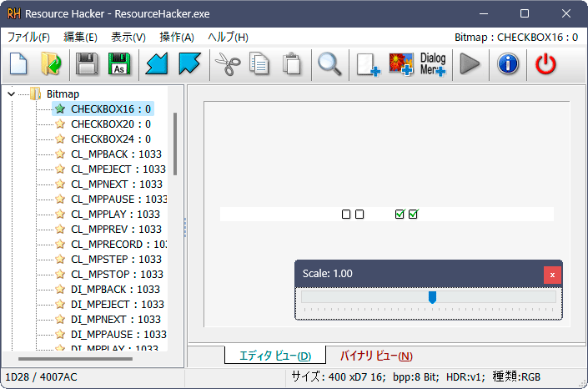
Task: Click the blue Scale slider thumb
Action: pos(432,297)
